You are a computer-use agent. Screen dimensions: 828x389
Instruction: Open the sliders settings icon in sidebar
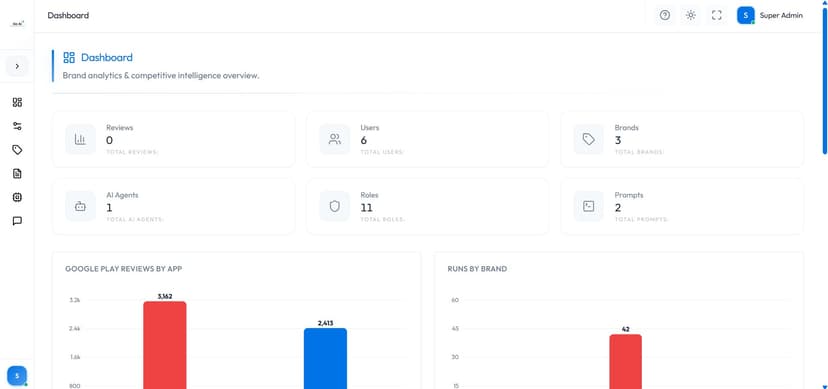17,126
